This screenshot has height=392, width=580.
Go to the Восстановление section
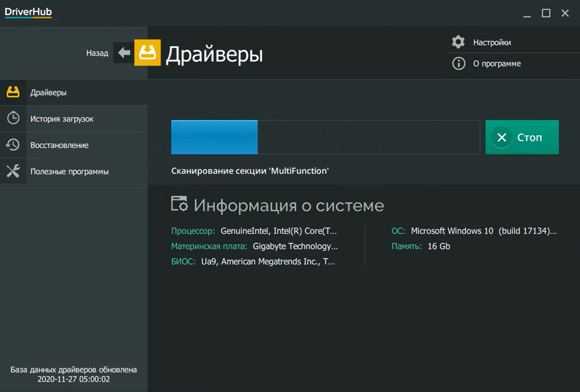(x=59, y=145)
